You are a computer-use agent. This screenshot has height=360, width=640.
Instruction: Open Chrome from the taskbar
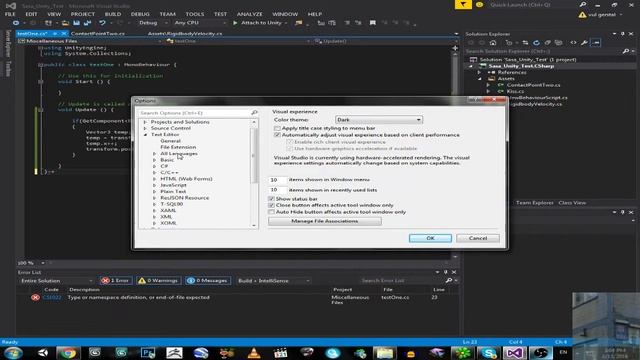68,353
